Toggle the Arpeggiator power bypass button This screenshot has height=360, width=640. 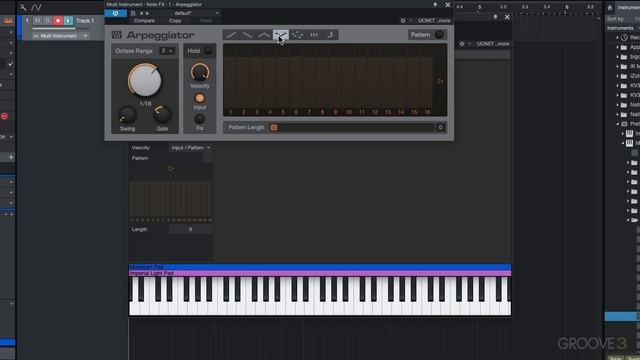(116, 13)
